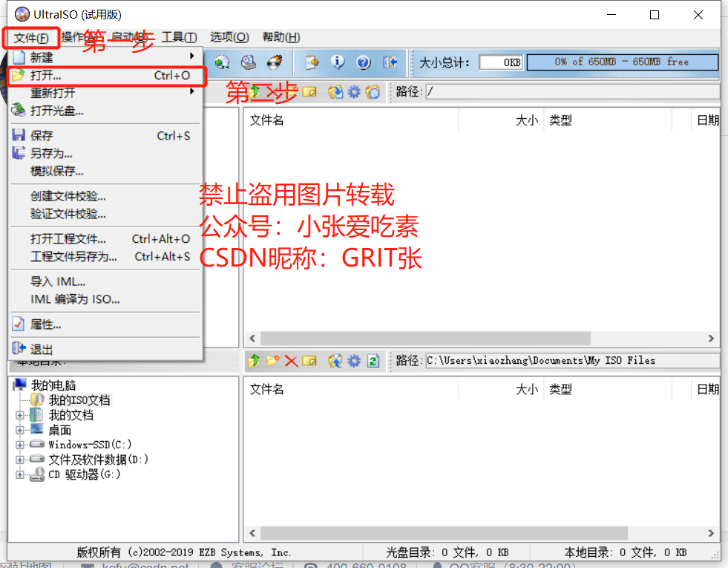Select IML 编译为 ISO... menu entry

[x=105, y=299]
